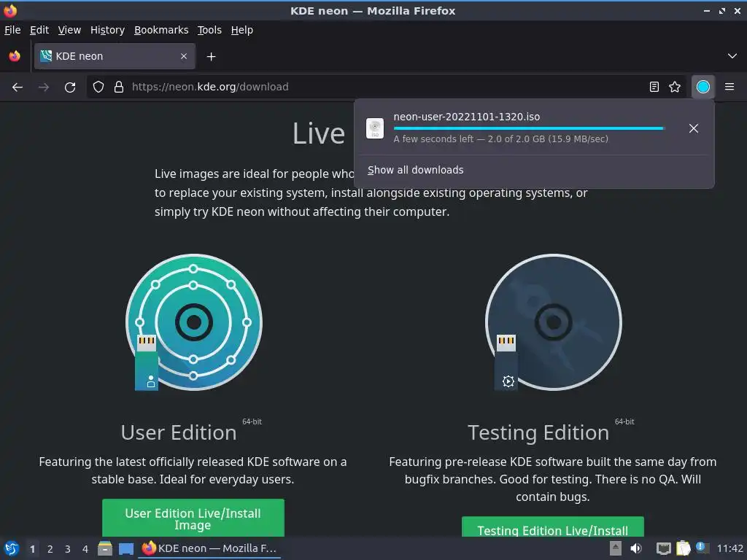Screen dimensions: 747x560
Task: Reload the current page
Action: (x=70, y=87)
